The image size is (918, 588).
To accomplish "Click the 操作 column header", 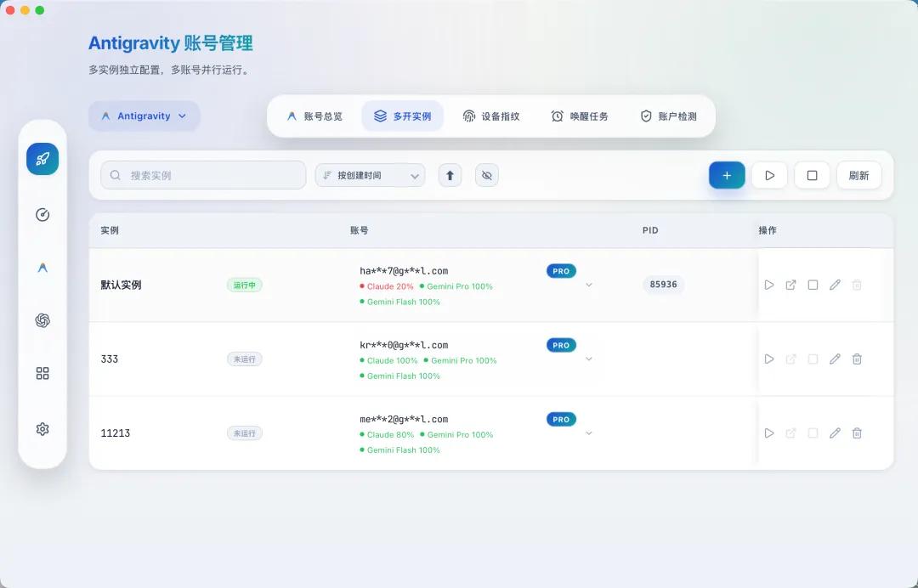I will coord(768,230).
